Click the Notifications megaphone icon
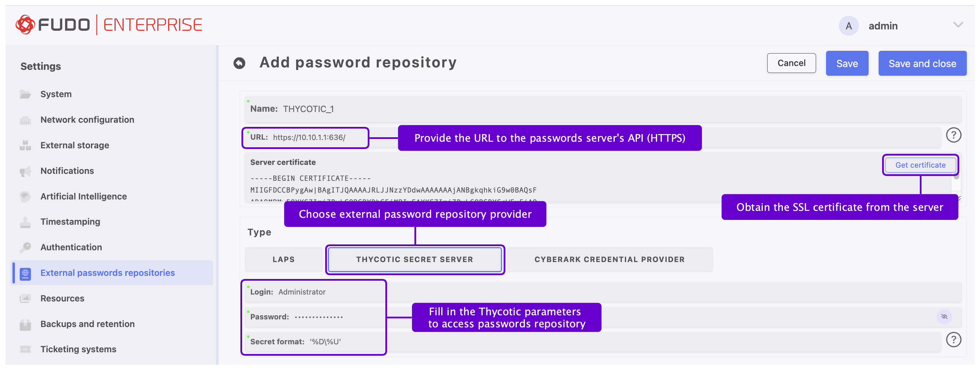 [x=25, y=171]
